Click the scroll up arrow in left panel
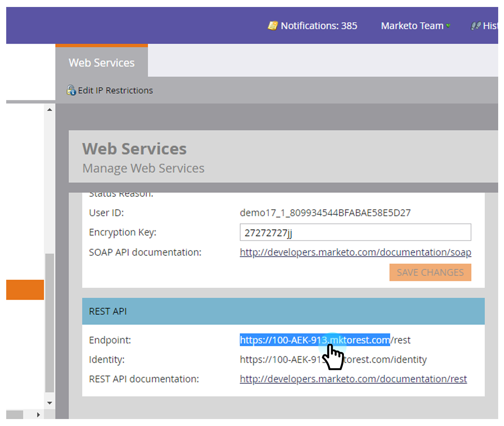 tap(50, 110)
